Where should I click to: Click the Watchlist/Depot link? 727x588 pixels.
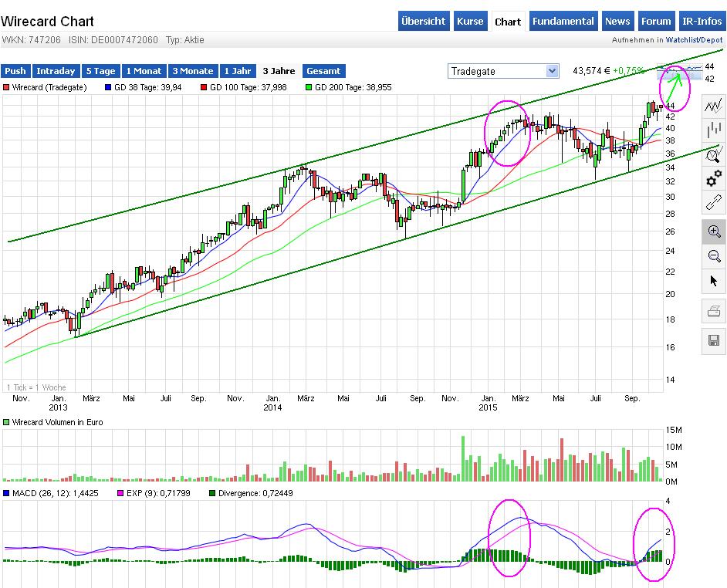pos(694,40)
